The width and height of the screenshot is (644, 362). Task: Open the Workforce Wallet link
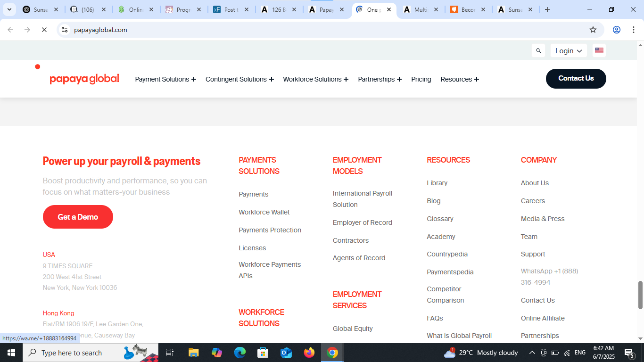(264, 212)
